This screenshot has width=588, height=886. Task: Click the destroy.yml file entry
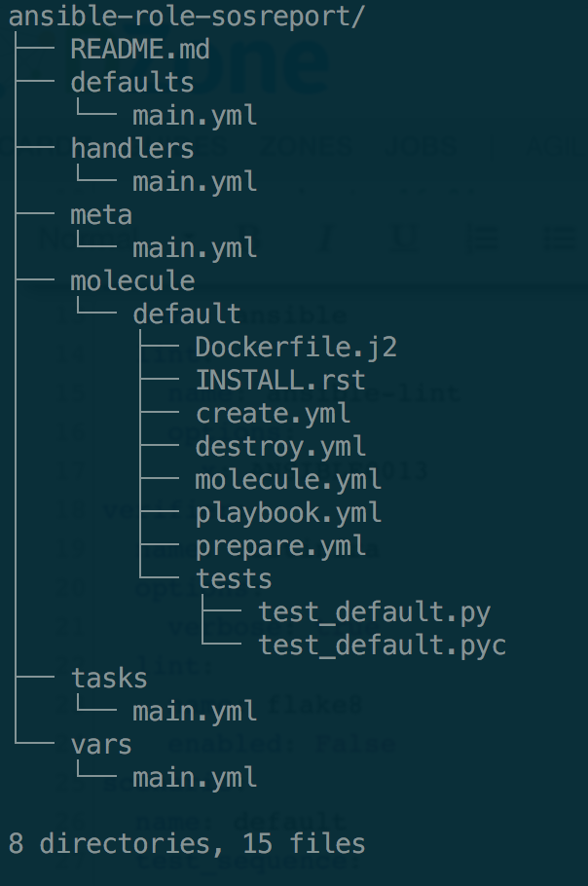(280, 446)
